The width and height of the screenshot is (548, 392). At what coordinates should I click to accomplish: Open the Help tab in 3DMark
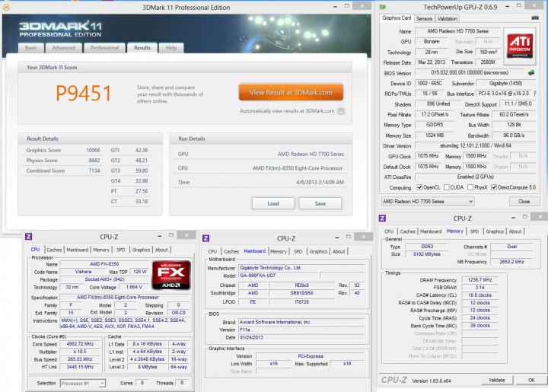(171, 48)
